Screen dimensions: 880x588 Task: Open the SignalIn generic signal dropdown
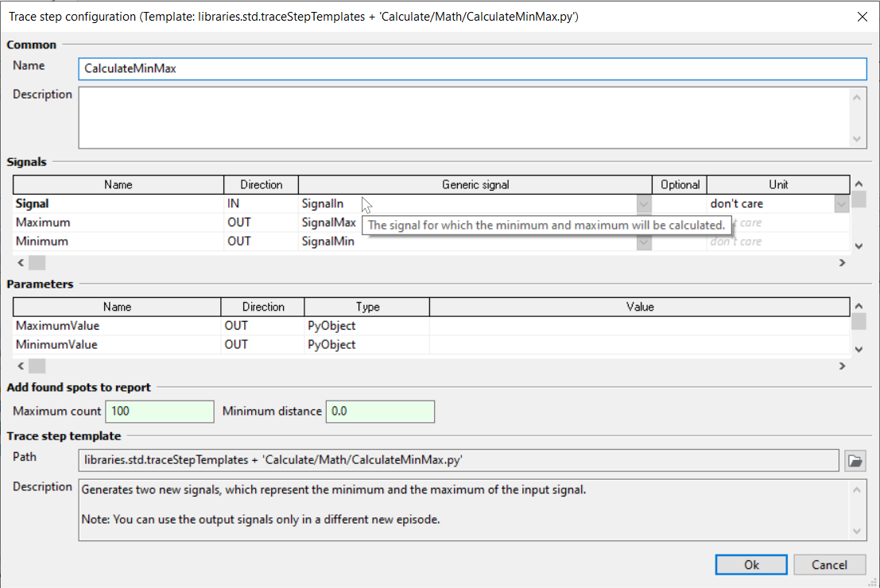(644, 204)
